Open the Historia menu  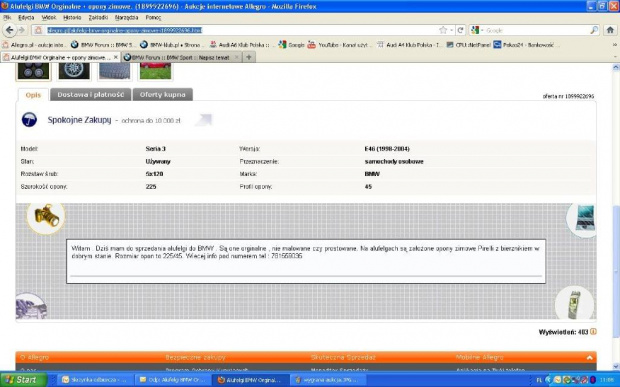[72, 18]
